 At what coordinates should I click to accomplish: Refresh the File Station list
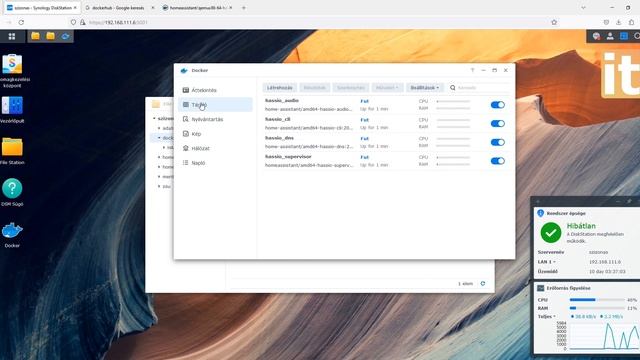[x=483, y=283]
